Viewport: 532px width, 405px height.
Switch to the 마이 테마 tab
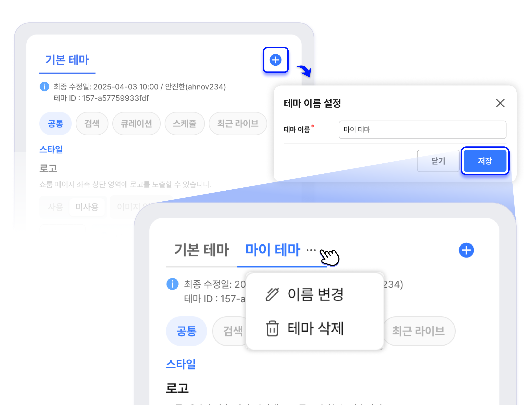tap(272, 249)
